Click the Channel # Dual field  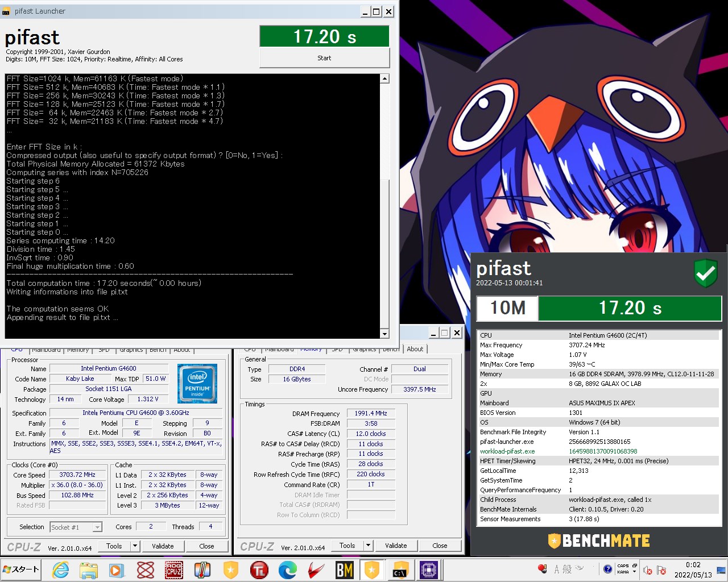420,369
